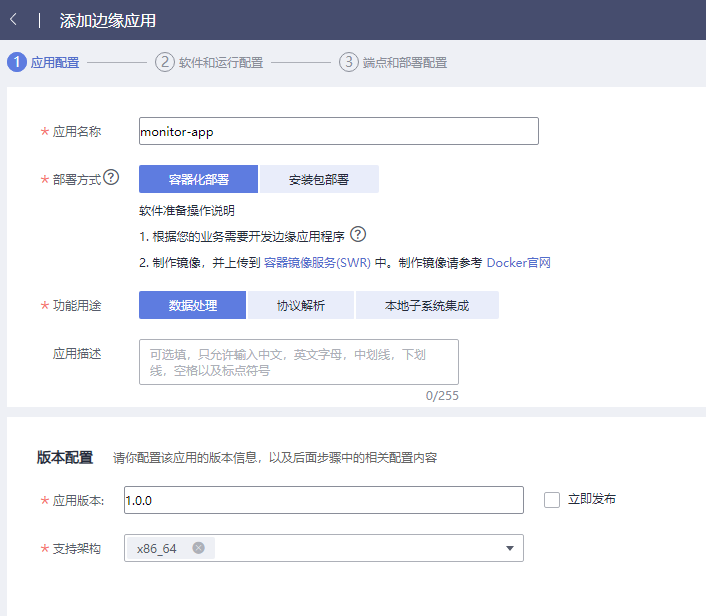The height and width of the screenshot is (616, 706).
Task: Click the 应用名称 input field
Action: (338, 131)
